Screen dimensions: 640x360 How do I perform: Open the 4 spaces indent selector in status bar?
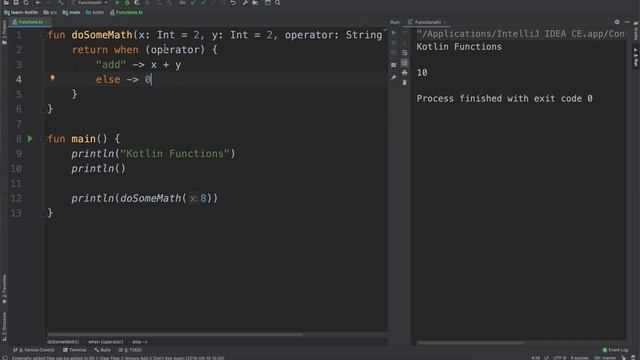point(579,358)
